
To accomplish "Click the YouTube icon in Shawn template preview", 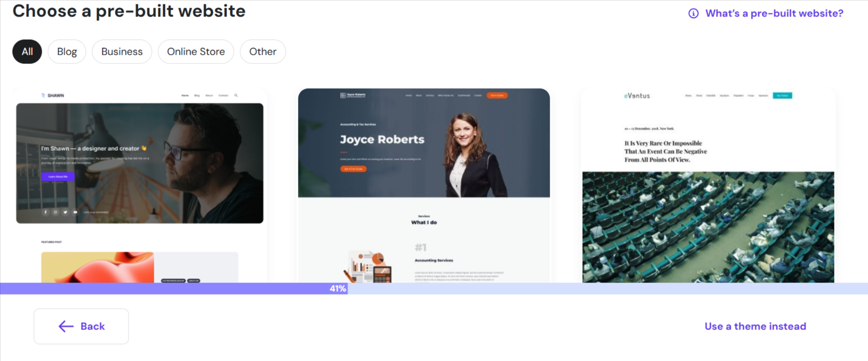I will (x=75, y=212).
